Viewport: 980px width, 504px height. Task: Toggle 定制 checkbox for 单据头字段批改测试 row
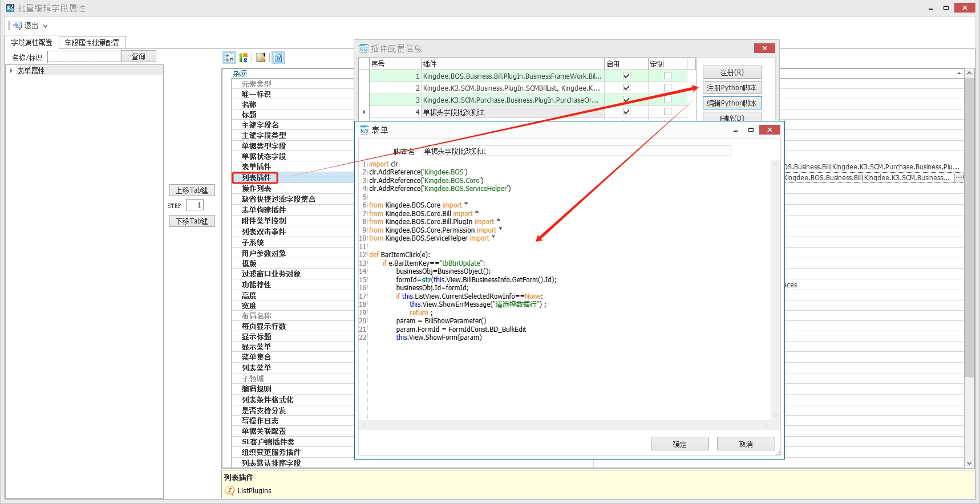pyautogui.click(x=667, y=112)
